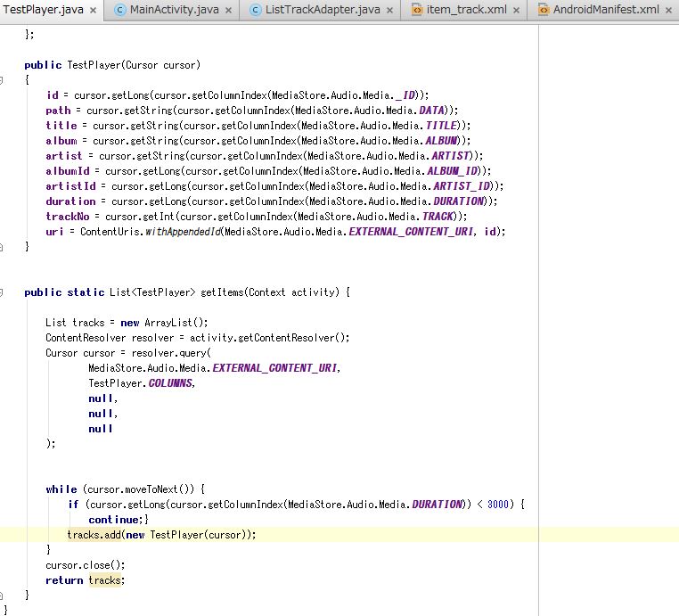Click 'cursor.moveToNext()' in the while loop
This screenshot has width=679, height=616.
pos(138,489)
